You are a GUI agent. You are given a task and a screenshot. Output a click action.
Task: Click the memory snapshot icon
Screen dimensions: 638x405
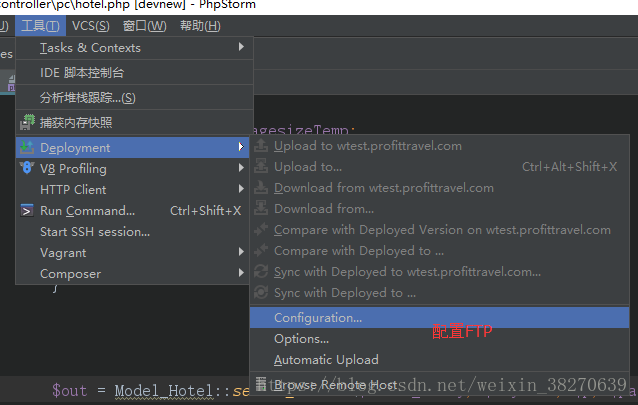coord(27,123)
